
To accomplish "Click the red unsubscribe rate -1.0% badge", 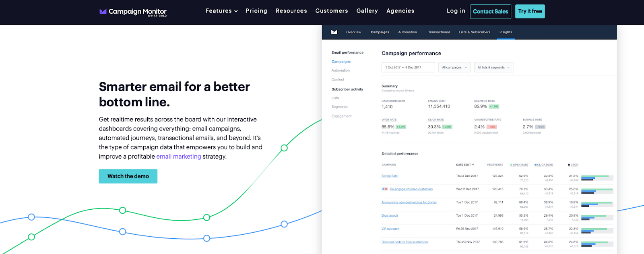I will [x=492, y=127].
